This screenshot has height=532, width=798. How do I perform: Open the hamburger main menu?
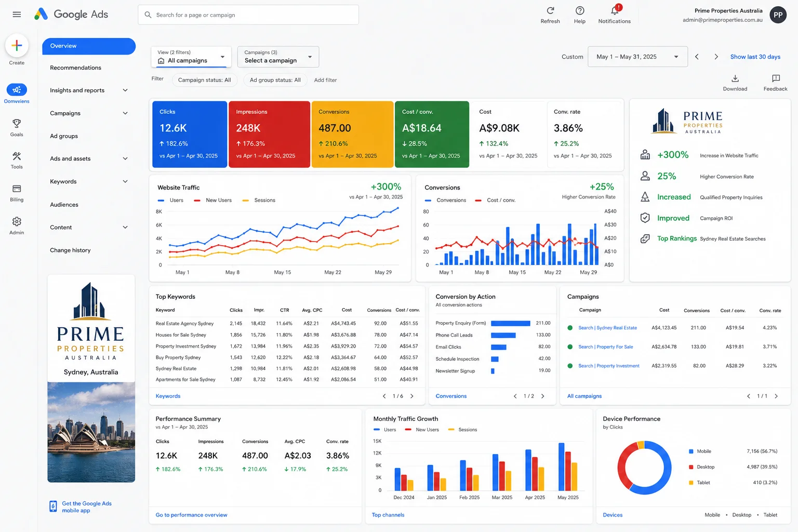pos(17,15)
